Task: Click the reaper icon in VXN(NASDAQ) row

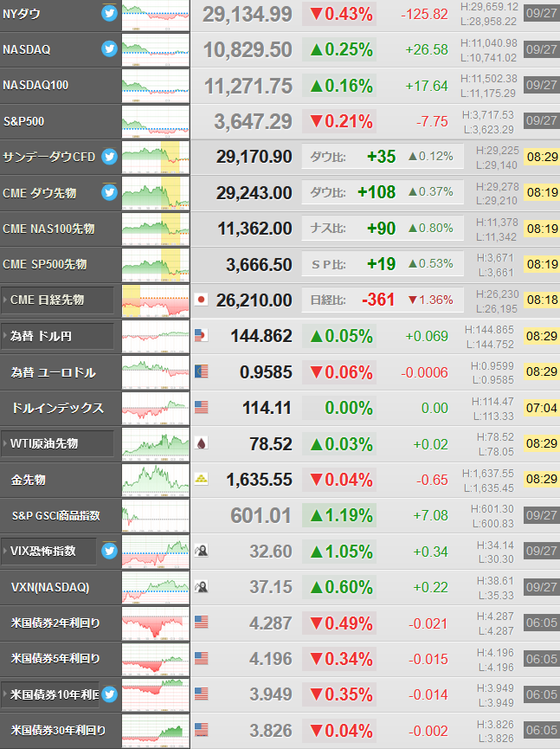Action: tap(201, 586)
